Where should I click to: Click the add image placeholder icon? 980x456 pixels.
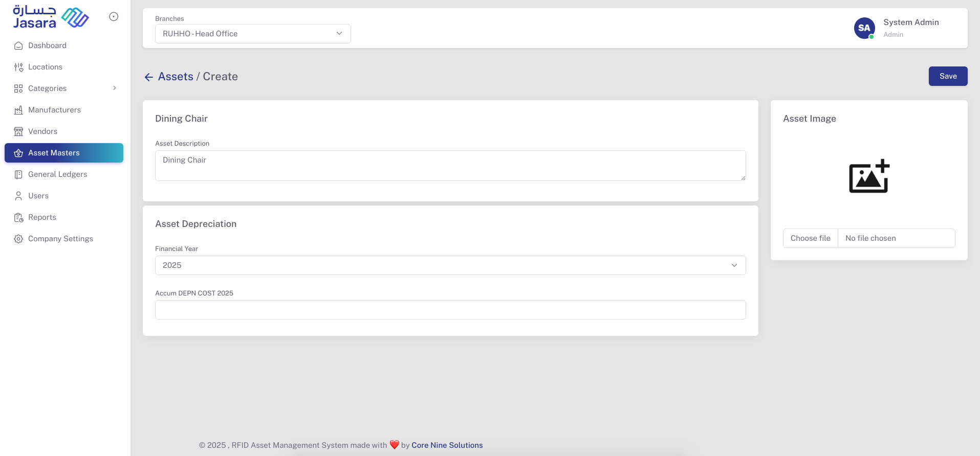click(868, 176)
